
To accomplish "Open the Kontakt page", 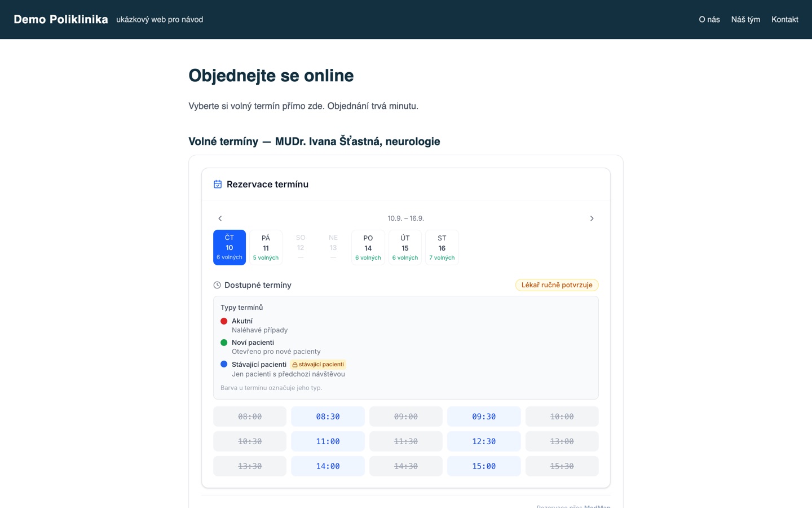I will coord(785,19).
